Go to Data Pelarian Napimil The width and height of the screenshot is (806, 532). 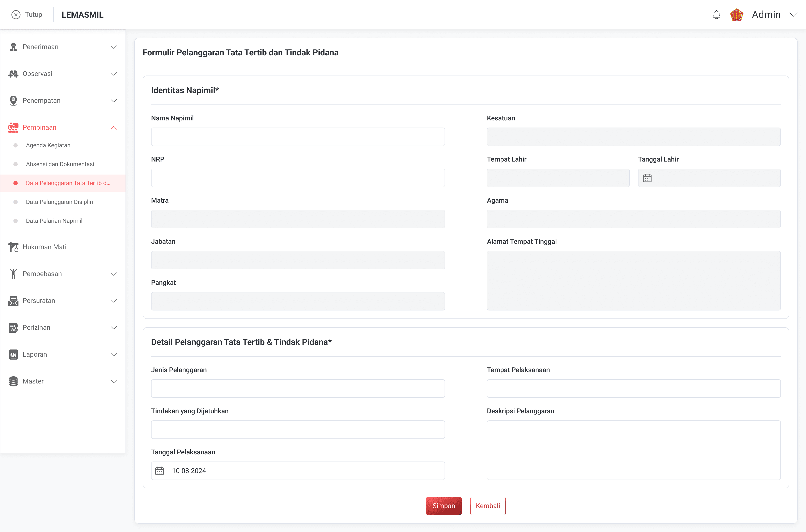54,221
